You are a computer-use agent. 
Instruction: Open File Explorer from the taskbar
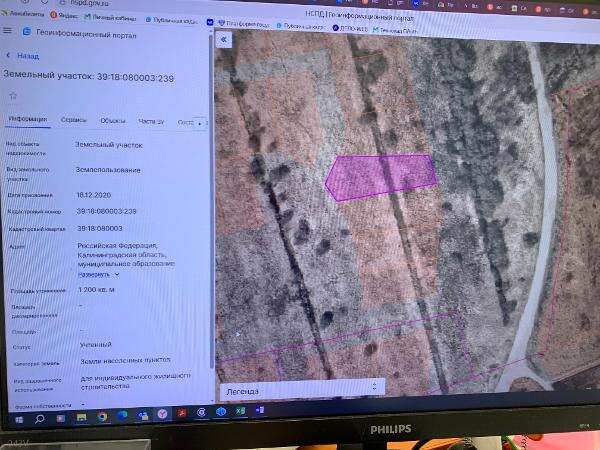[82, 417]
